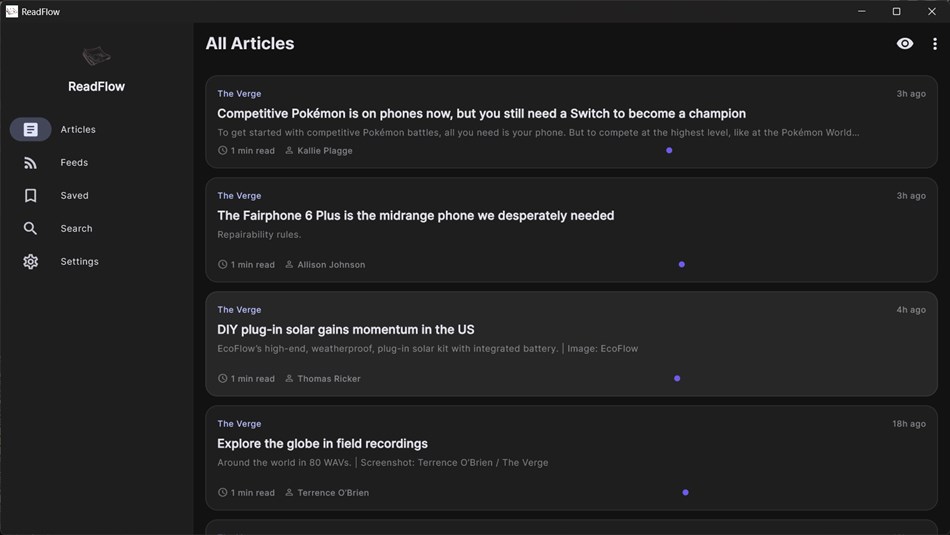Open the DIY plug-in solar article title
The height and width of the screenshot is (535, 950).
(345, 330)
